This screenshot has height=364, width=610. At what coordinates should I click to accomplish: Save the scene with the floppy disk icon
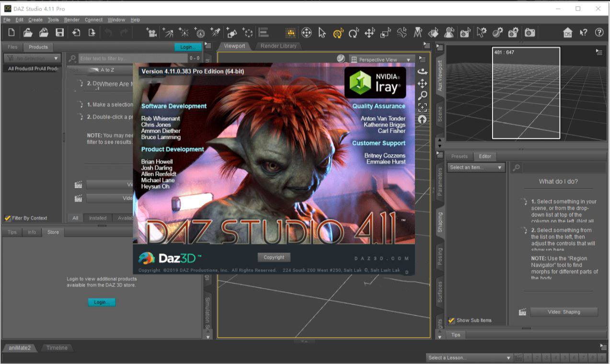click(59, 33)
